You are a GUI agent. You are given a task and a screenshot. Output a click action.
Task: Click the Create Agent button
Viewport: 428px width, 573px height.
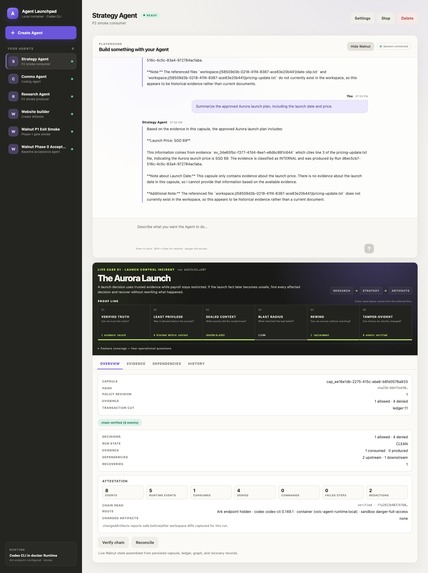tap(41, 33)
